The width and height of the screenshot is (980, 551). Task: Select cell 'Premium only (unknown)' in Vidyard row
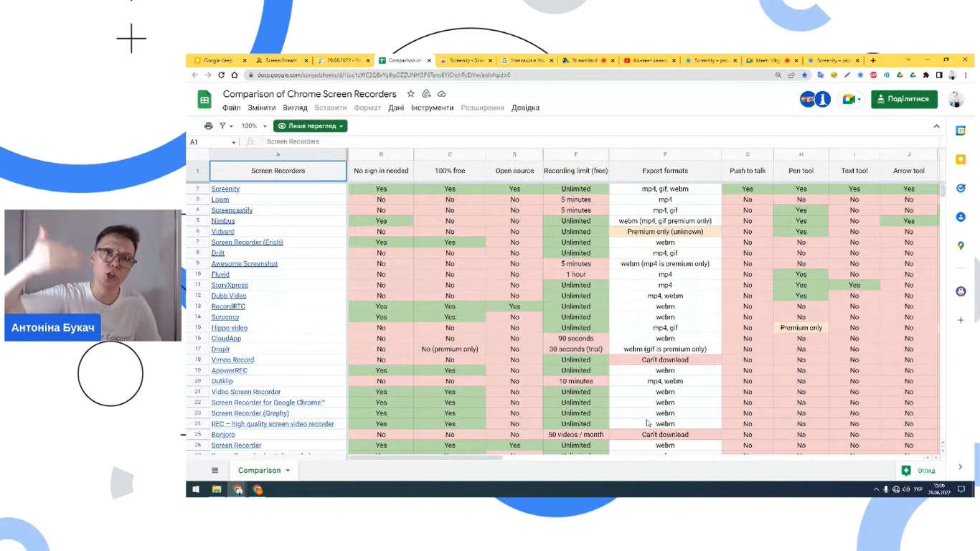click(665, 232)
